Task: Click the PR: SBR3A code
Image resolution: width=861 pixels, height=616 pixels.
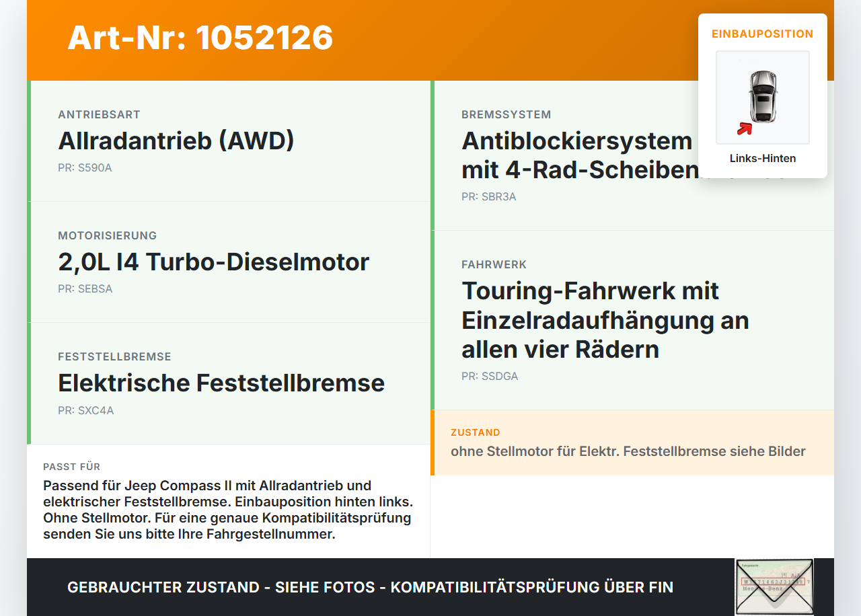Action: pos(489,197)
